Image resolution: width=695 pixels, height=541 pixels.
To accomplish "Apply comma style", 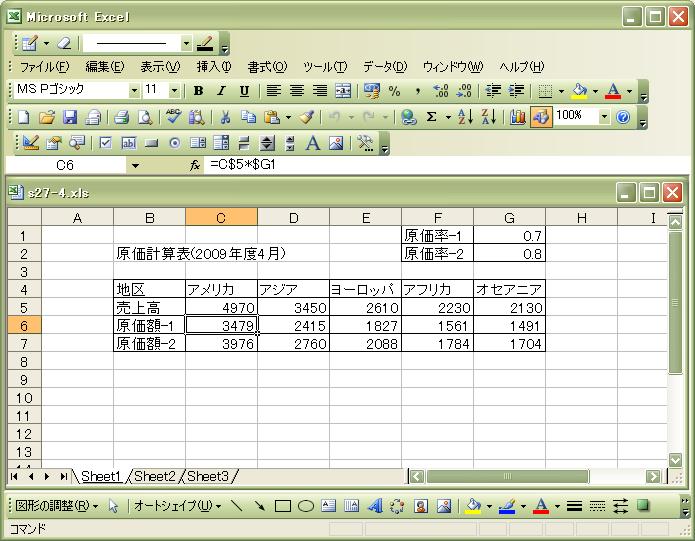I will pyautogui.click(x=417, y=91).
